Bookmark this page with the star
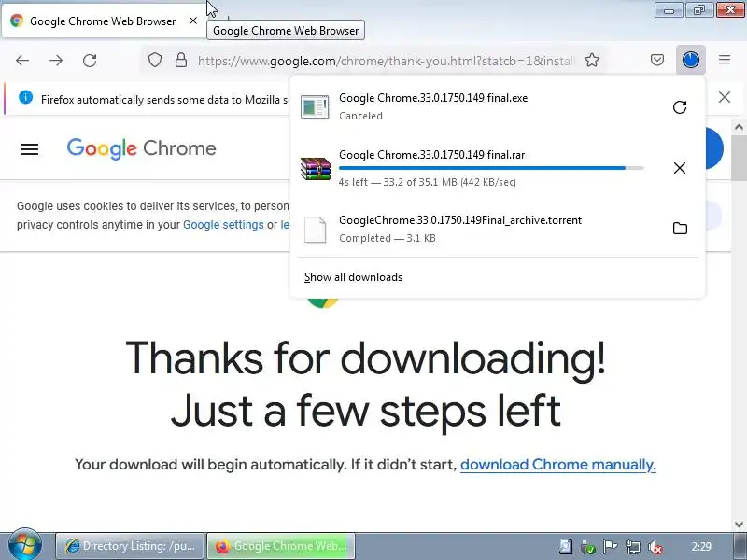The image size is (747, 560). [592, 60]
